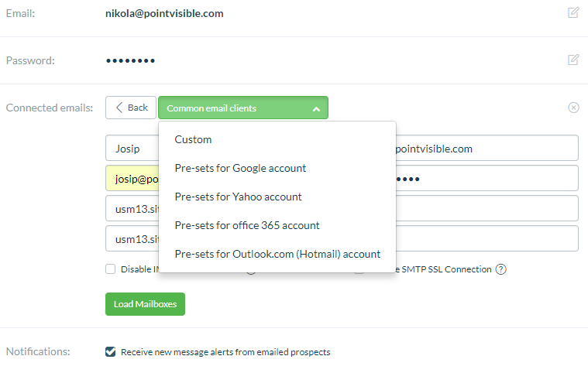Remove connected email with circled X icon
This screenshot has height=373, width=588.
573,108
